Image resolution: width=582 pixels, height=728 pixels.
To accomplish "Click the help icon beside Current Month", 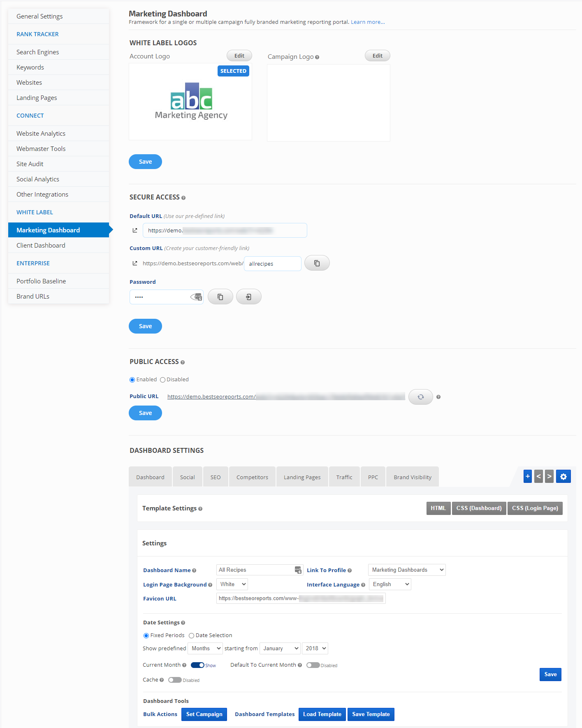I will click(184, 665).
